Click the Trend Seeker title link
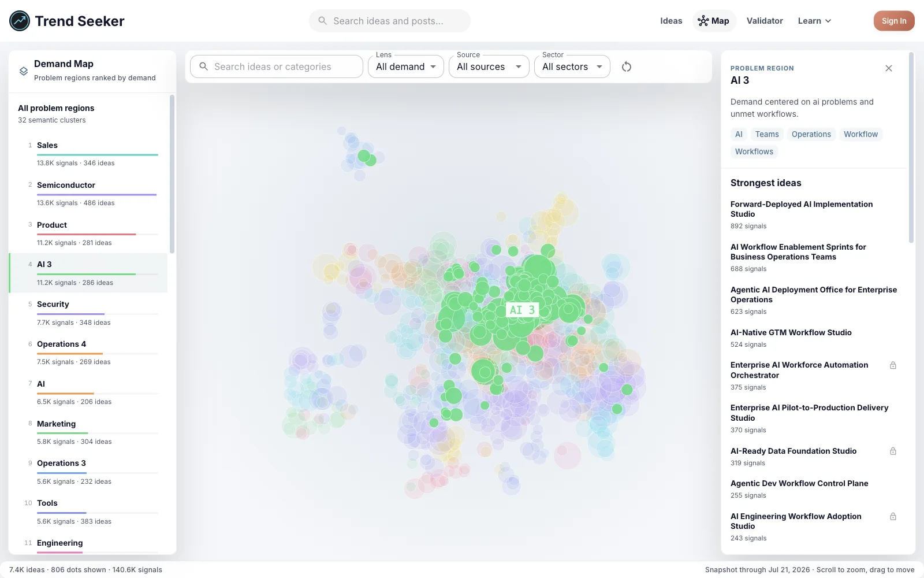 coord(80,21)
